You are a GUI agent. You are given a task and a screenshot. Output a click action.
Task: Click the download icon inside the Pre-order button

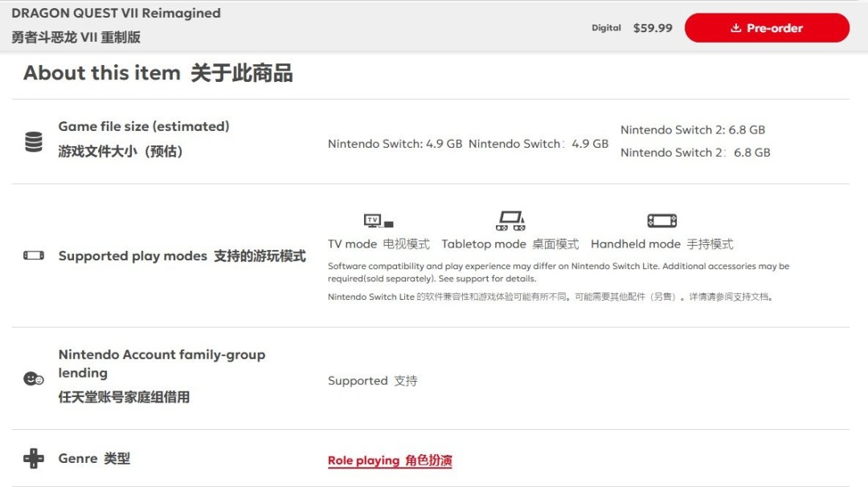(737, 27)
